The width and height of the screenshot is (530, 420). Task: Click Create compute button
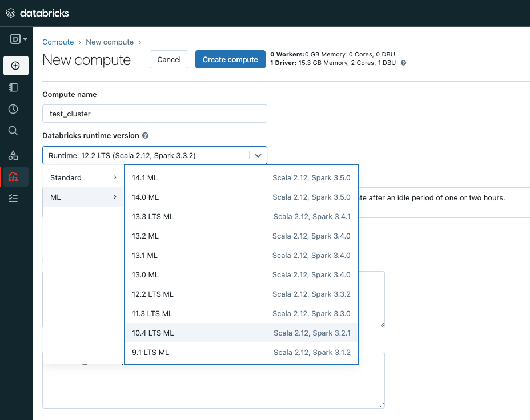pos(230,59)
